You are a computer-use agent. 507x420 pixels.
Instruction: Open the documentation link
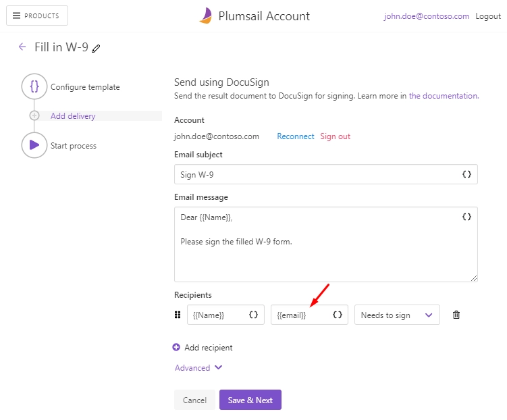[444, 96]
